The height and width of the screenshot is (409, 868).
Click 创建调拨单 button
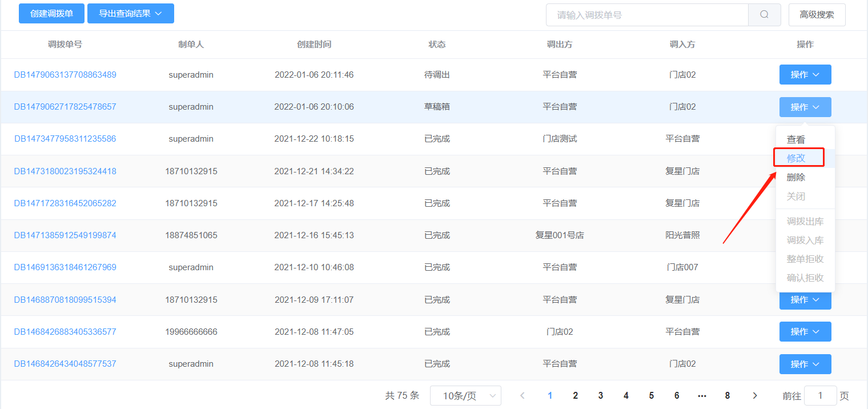(51, 13)
